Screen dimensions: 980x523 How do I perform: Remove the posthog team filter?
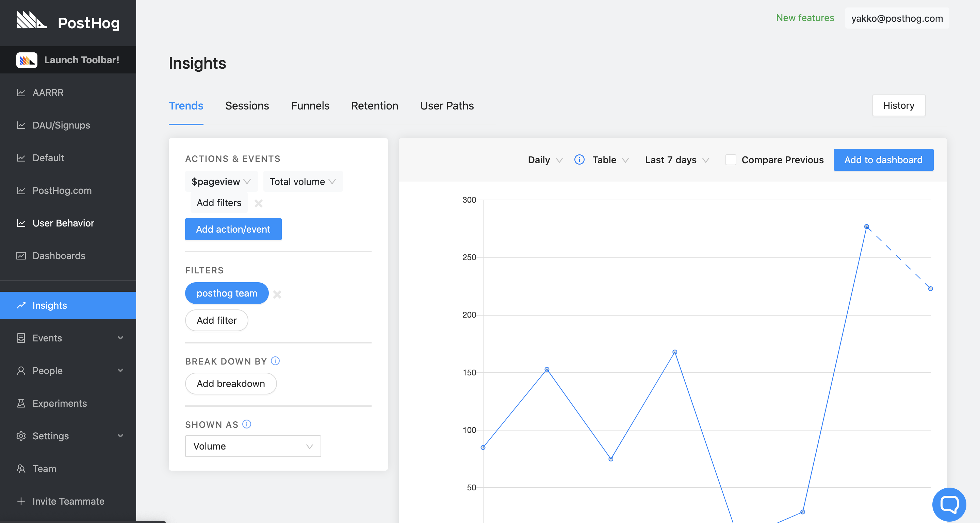[277, 294]
